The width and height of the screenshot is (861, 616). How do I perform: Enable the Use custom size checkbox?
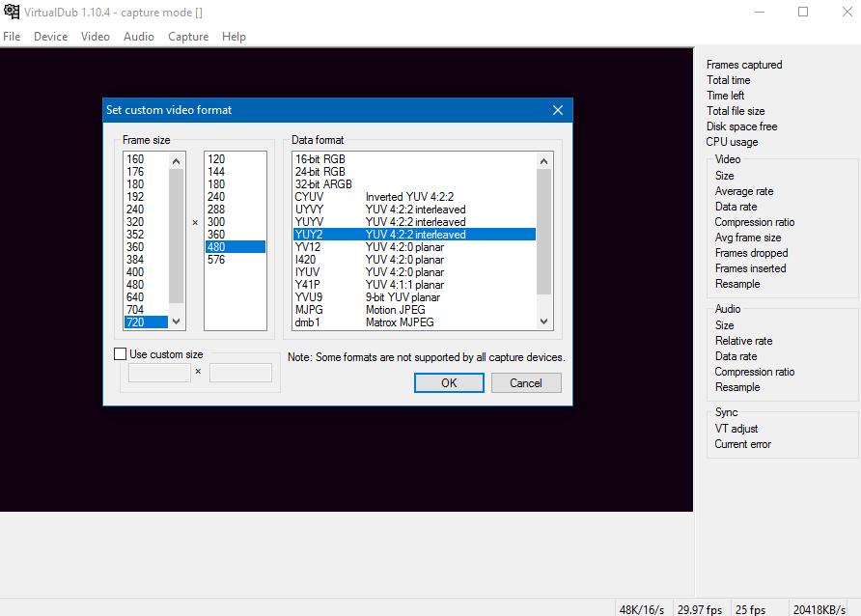121,354
